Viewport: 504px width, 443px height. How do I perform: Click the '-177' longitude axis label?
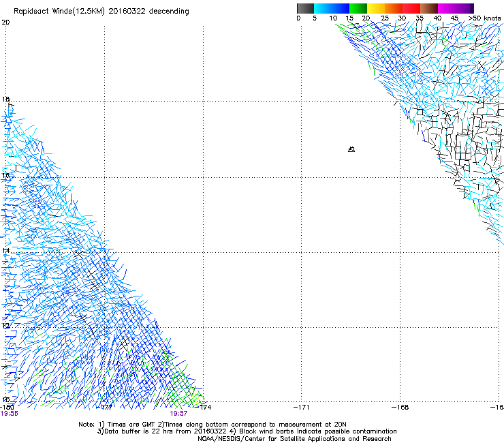click(x=104, y=408)
